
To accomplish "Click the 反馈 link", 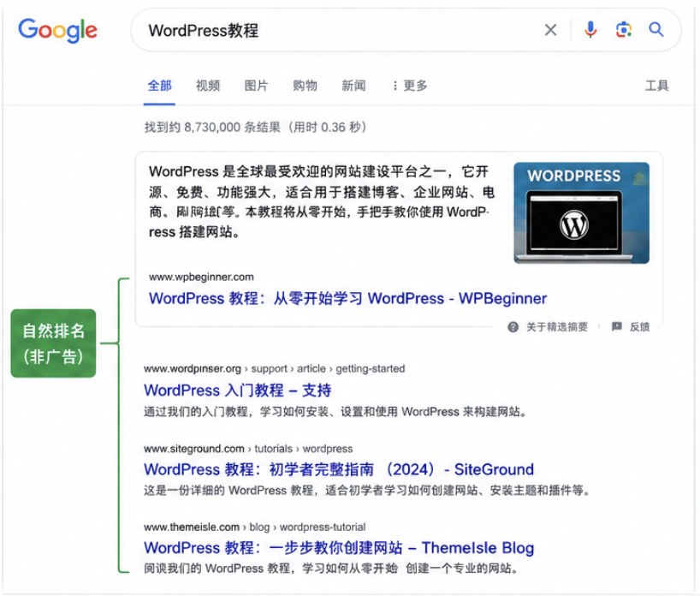I will point(640,327).
